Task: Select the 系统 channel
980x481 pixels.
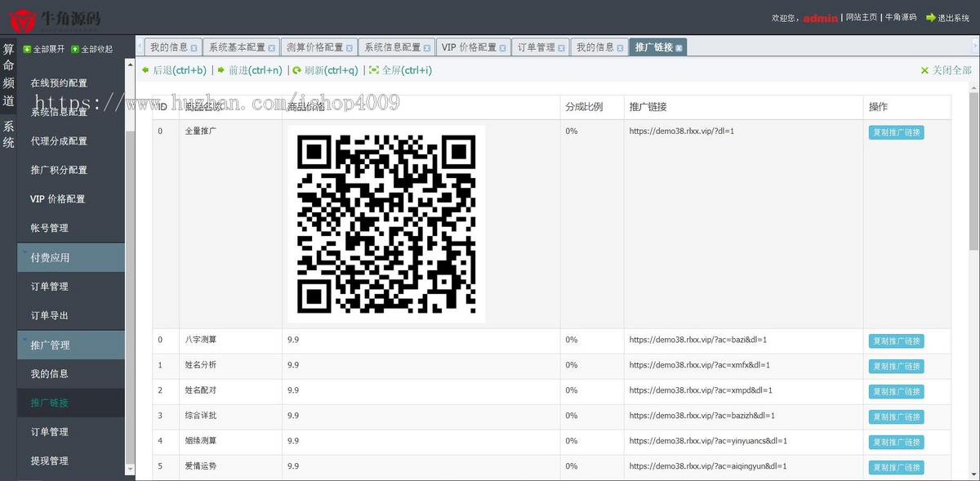Action: pos(8,135)
